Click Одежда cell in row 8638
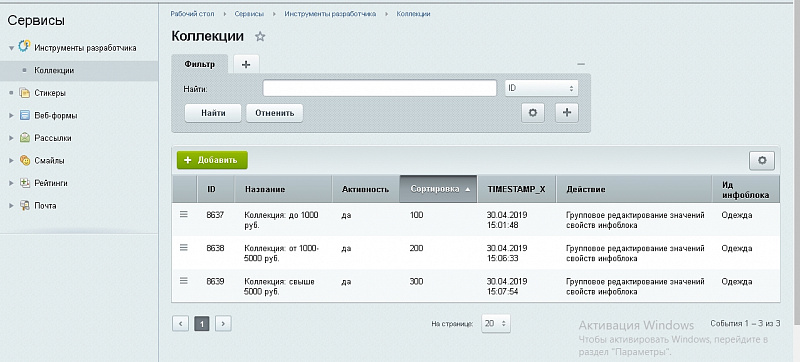Screen dimensions: 800x362 737,248
